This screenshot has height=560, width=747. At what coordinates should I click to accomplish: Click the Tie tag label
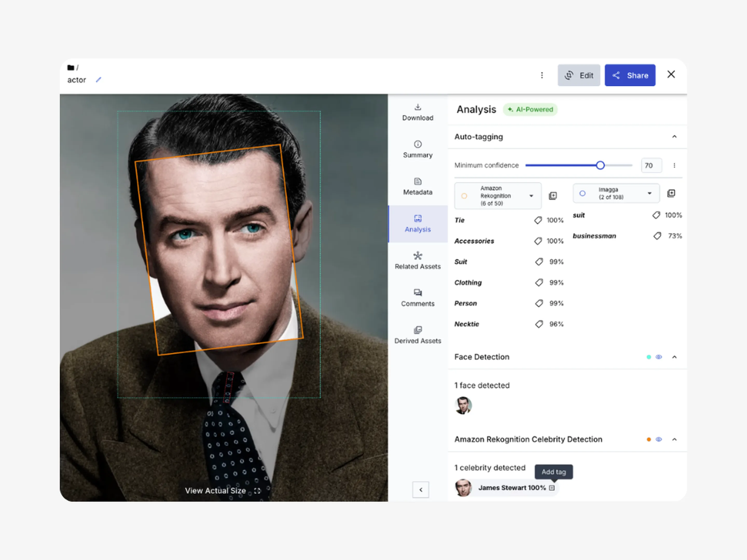(x=460, y=220)
